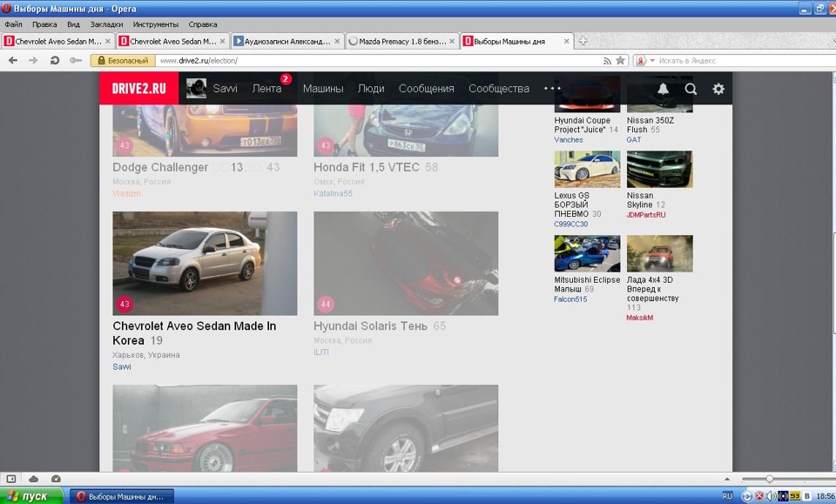Open Lexus GS БОРЗЫЙ ПНЕВМО thumbnail
The image size is (836, 504).
point(587,169)
